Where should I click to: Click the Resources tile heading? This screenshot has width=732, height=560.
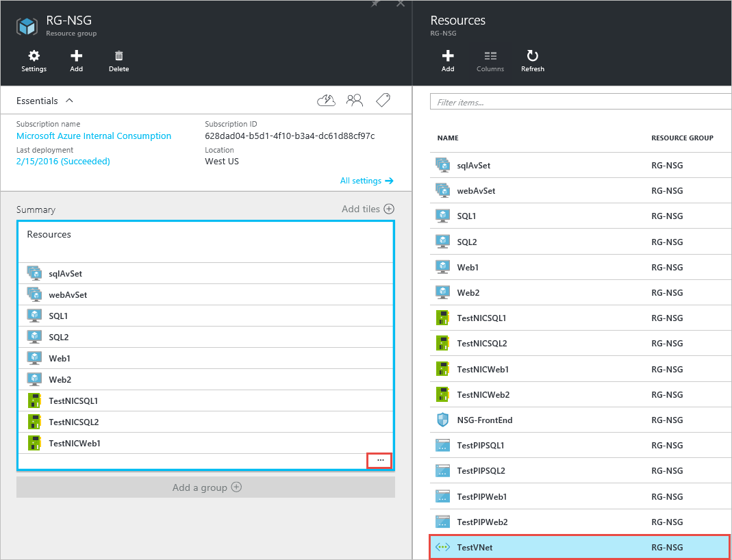[49, 234]
